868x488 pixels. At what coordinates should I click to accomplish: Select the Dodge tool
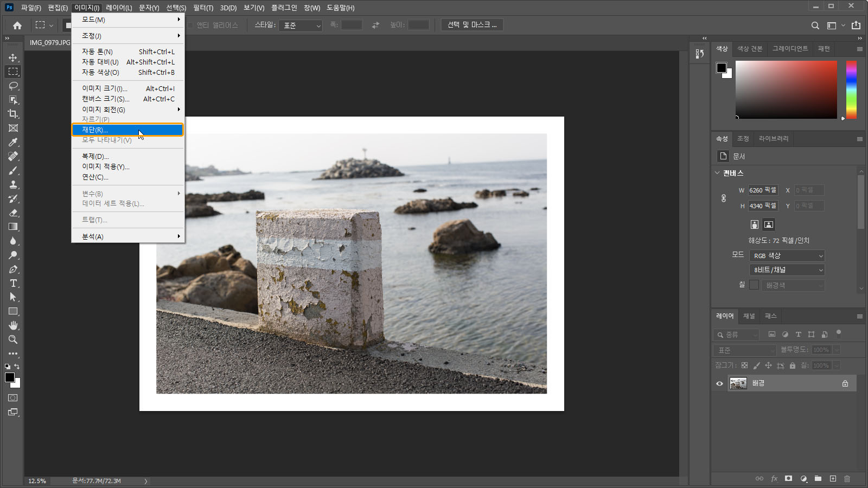13,255
